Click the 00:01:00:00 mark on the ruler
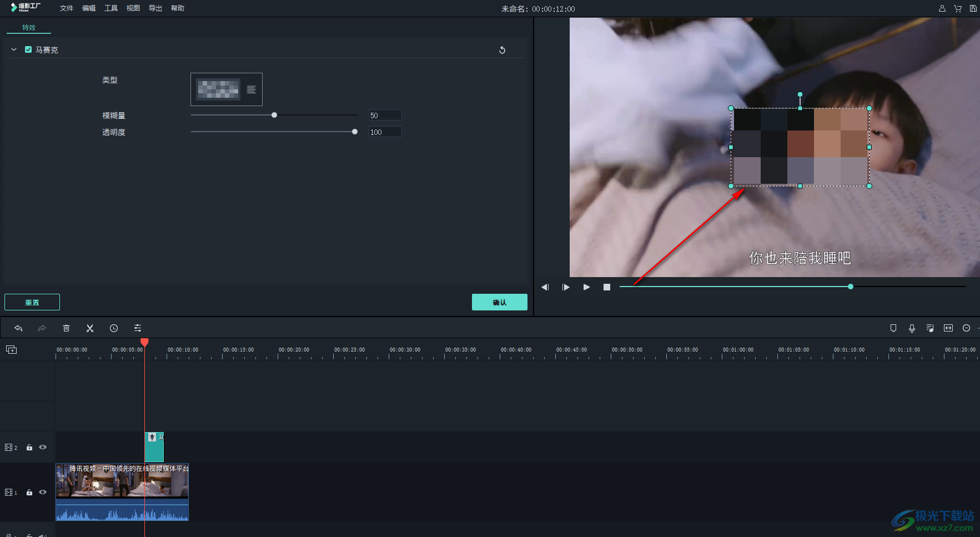 click(x=738, y=350)
